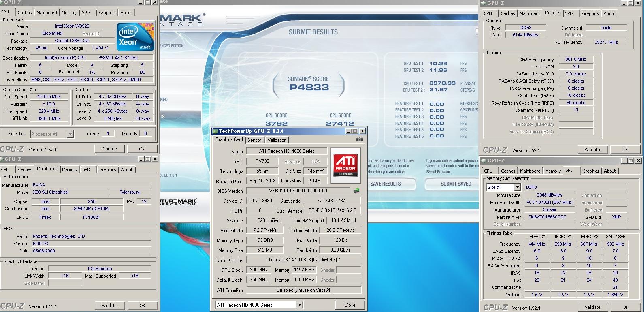
Task: Open SPD tab in CPU-Z mainboard window
Action: point(86,169)
